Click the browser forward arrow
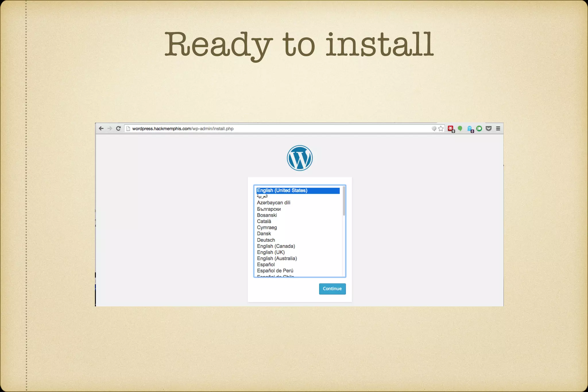Screen dimensions: 588x392 click(x=110, y=128)
